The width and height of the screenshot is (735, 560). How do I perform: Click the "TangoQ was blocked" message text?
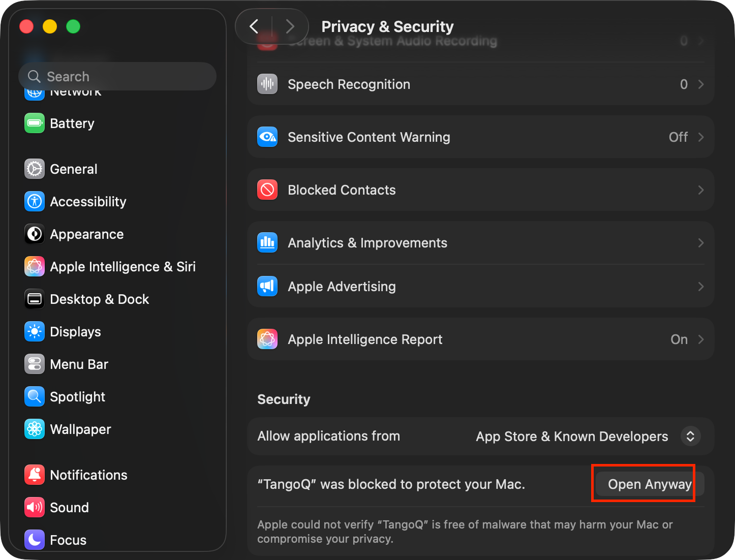[391, 484]
